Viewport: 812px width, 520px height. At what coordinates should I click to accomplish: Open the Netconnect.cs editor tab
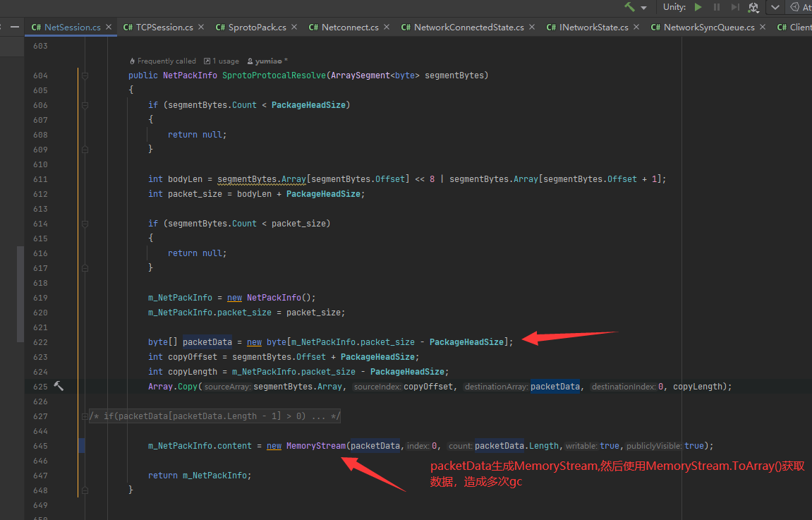[x=350, y=27]
